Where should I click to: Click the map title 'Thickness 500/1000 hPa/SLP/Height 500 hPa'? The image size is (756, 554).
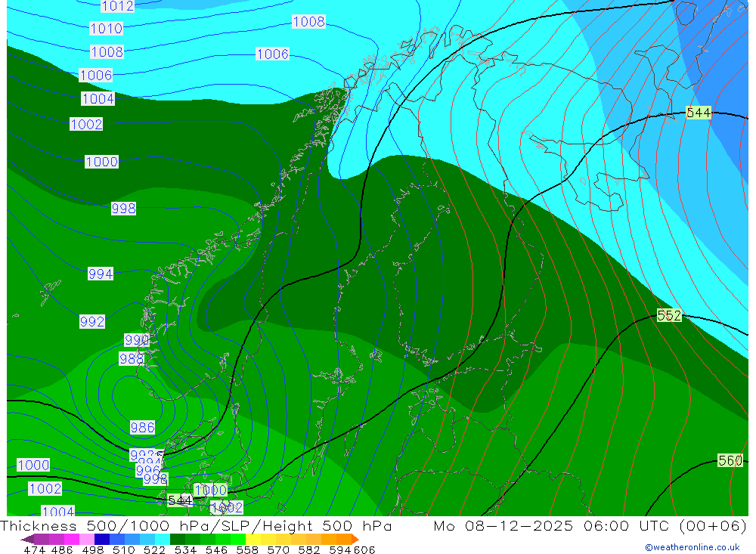pos(196,525)
